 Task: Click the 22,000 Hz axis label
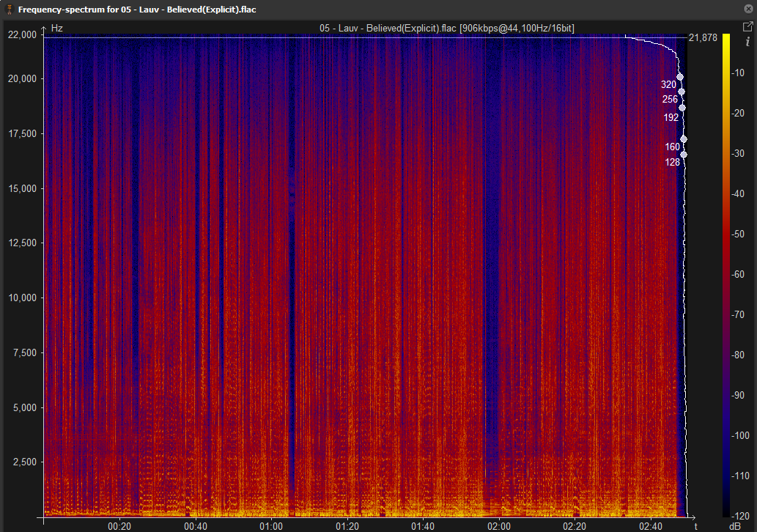(x=23, y=34)
